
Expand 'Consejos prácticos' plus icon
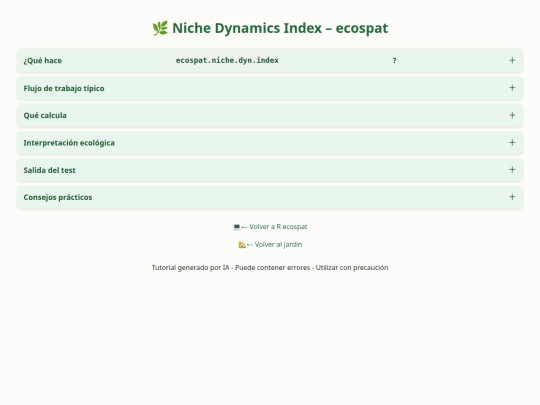(x=512, y=197)
